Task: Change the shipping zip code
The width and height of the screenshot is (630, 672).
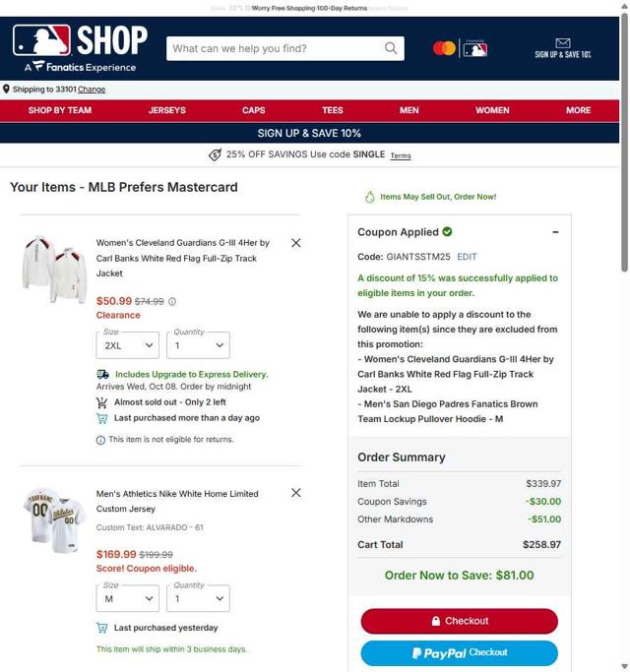Action: [92, 90]
